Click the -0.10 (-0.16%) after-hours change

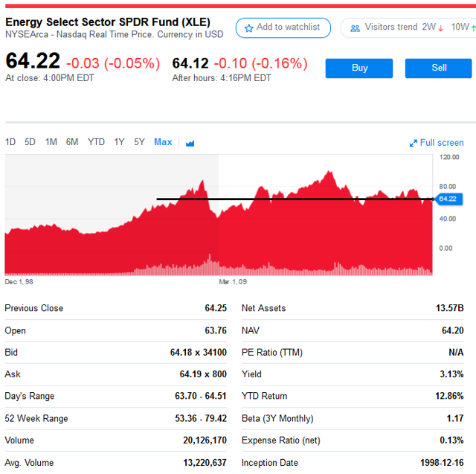[261, 63]
